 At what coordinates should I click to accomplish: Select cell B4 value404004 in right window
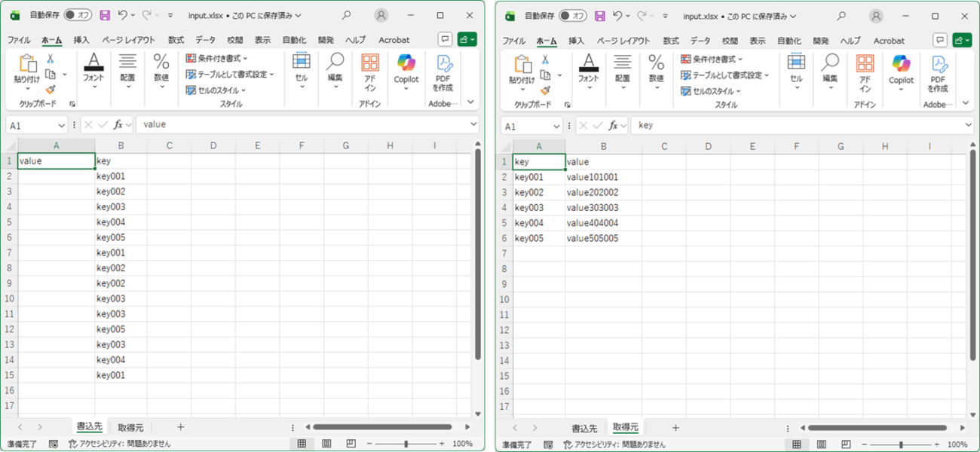tap(593, 223)
